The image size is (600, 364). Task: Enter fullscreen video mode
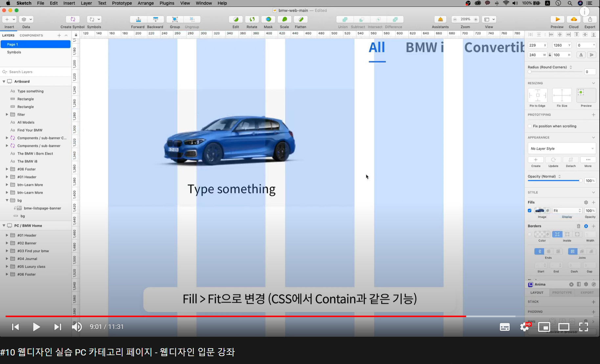[x=584, y=327]
